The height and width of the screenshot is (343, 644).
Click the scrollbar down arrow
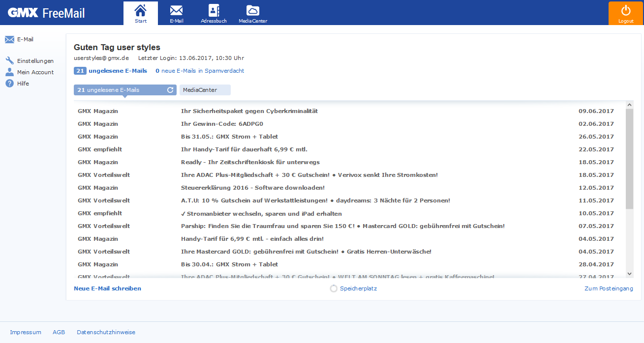(x=630, y=274)
